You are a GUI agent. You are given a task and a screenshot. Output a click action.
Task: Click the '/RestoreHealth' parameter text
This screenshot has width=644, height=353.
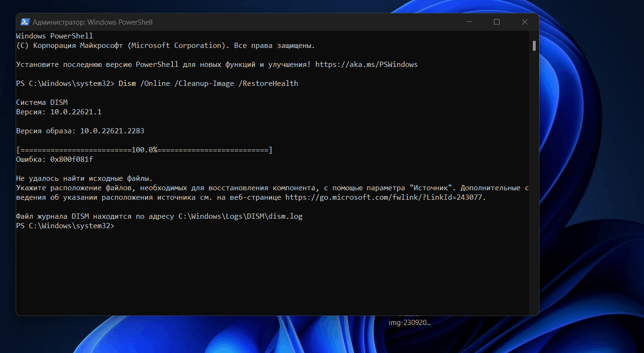pyautogui.click(x=268, y=84)
